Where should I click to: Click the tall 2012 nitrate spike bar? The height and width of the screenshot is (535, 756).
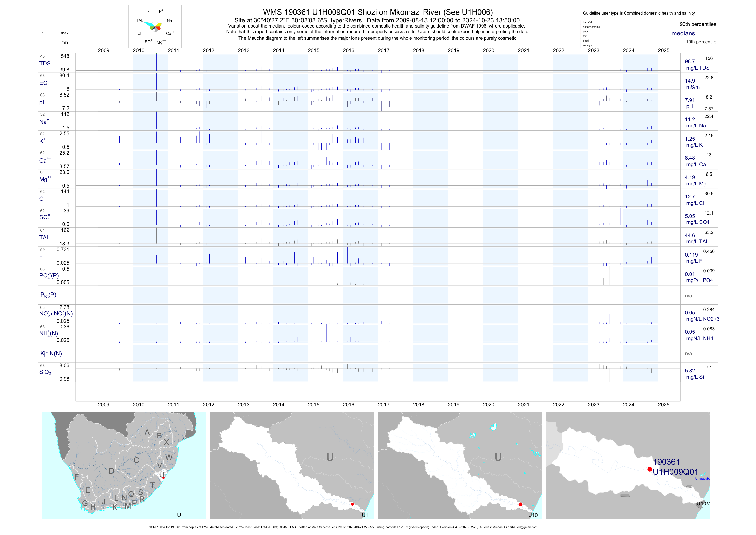click(225, 314)
